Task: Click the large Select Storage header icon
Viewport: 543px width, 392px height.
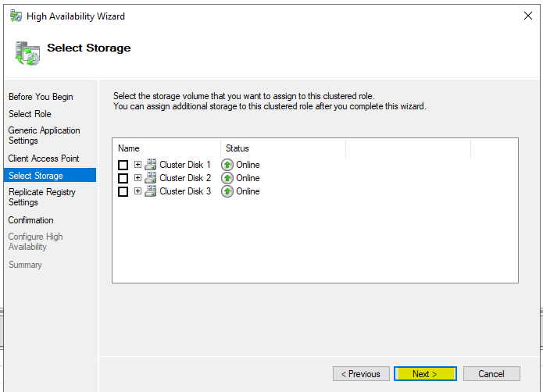Action: [27, 53]
